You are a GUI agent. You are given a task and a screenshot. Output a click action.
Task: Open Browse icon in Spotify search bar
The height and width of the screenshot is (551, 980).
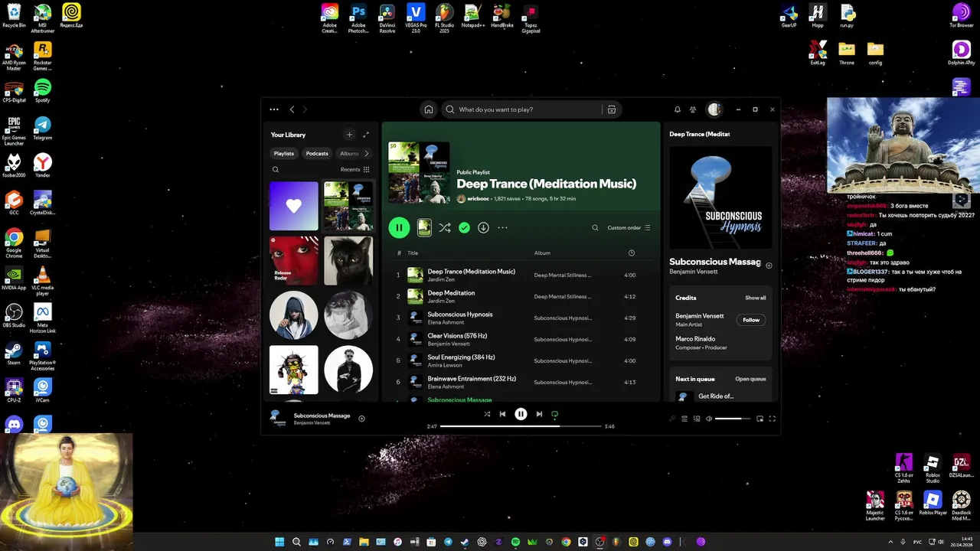[612, 109]
